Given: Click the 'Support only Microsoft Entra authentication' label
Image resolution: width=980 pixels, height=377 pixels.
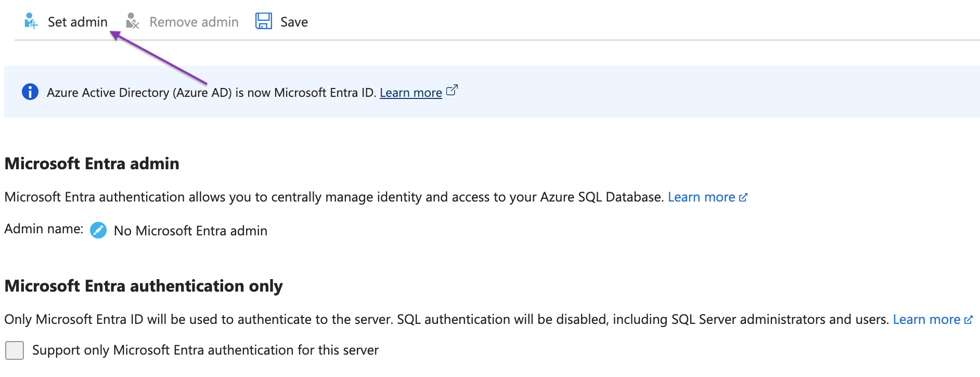Looking at the screenshot, I should pos(205,350).
